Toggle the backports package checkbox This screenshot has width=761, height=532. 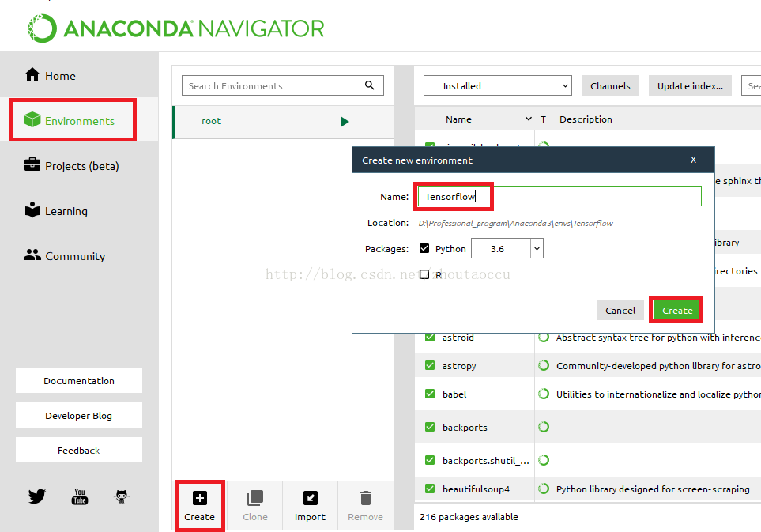click(430, 427)
